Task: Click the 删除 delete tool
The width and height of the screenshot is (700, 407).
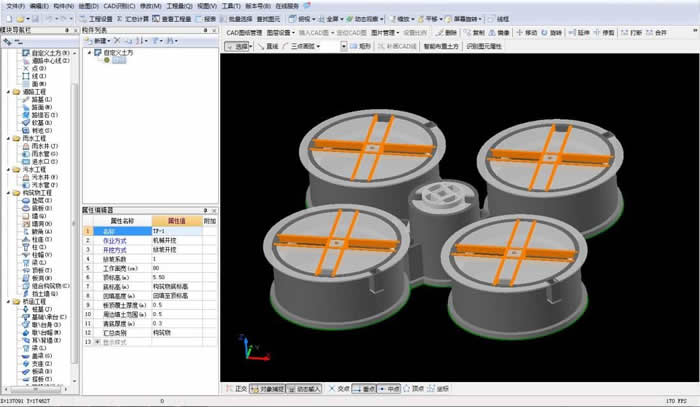Action: tap(446, 33)
